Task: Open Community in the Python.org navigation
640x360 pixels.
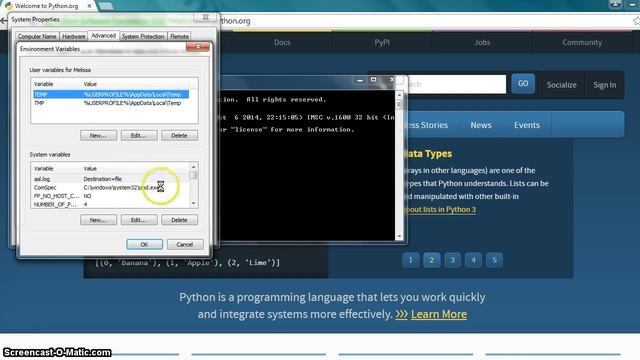Action: [582, 42]
